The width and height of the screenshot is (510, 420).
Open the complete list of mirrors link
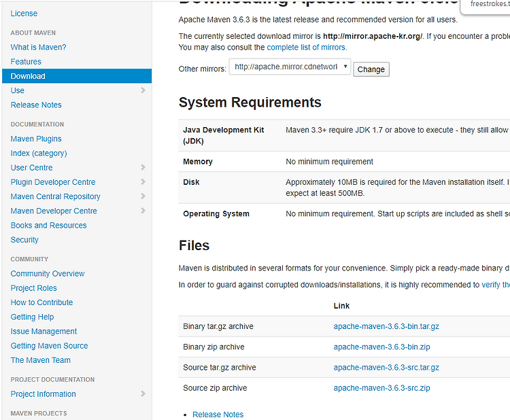[307, 47]
